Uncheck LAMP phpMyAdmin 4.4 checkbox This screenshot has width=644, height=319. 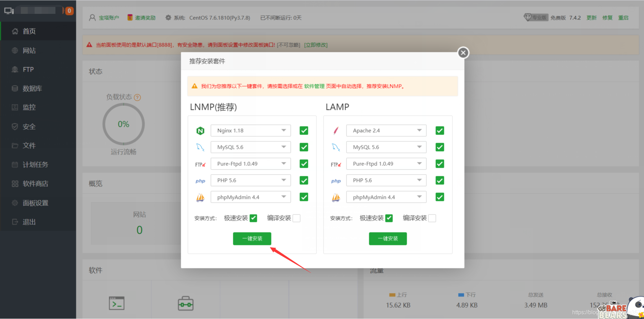click(440, 197)
